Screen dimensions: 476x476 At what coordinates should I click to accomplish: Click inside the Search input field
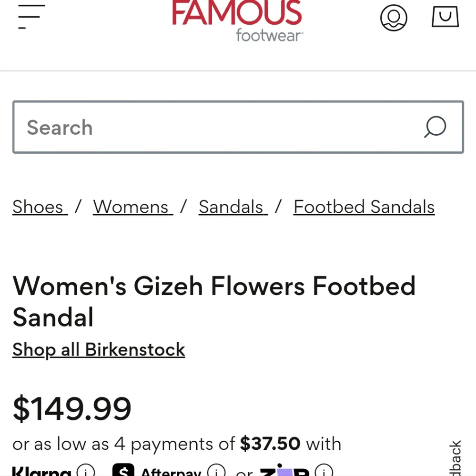coord(191,127)
